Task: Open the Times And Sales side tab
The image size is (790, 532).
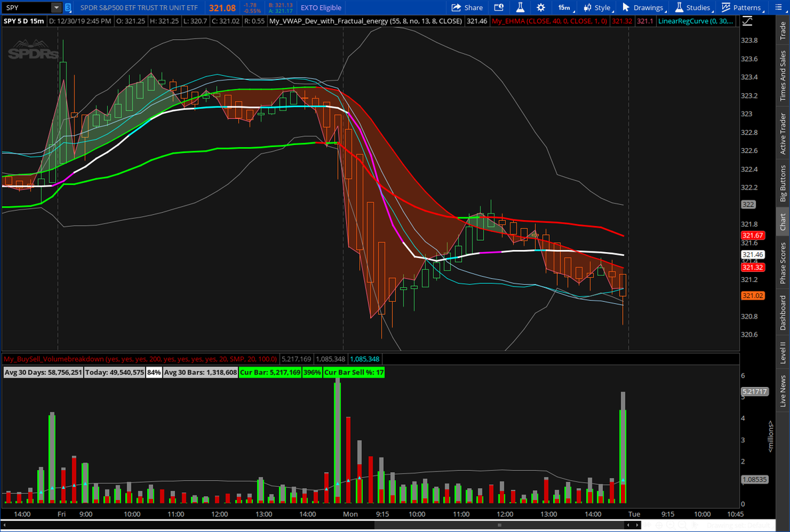Action: [783, 76]
